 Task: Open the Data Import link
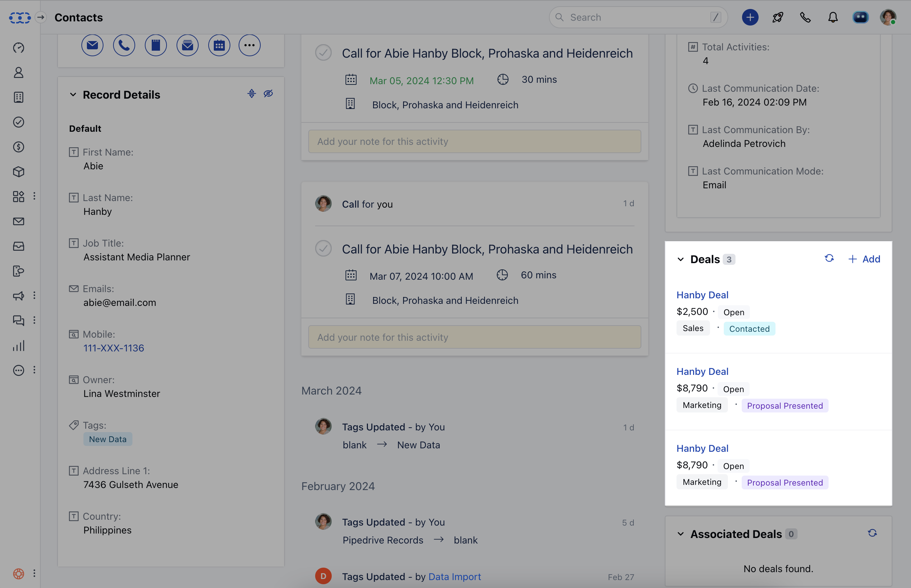coord(454,577)
